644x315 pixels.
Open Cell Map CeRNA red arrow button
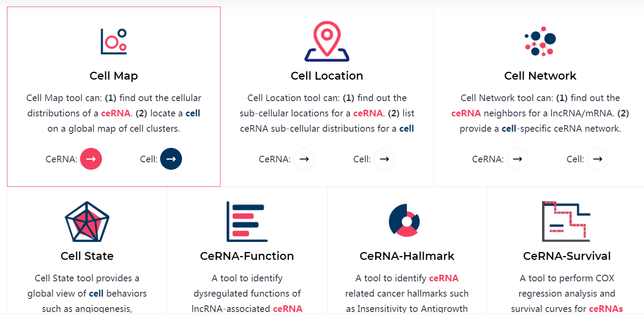[x=91, y=159]
